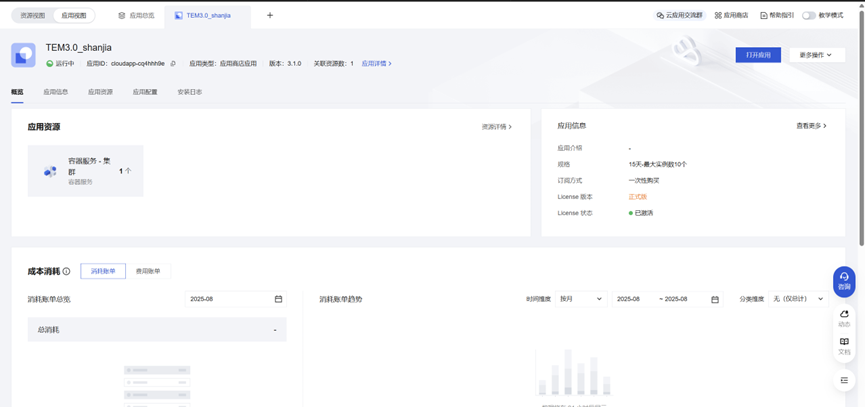Open the 安装日志 tab
Screen dimensions: 865x407
(190, 92)
